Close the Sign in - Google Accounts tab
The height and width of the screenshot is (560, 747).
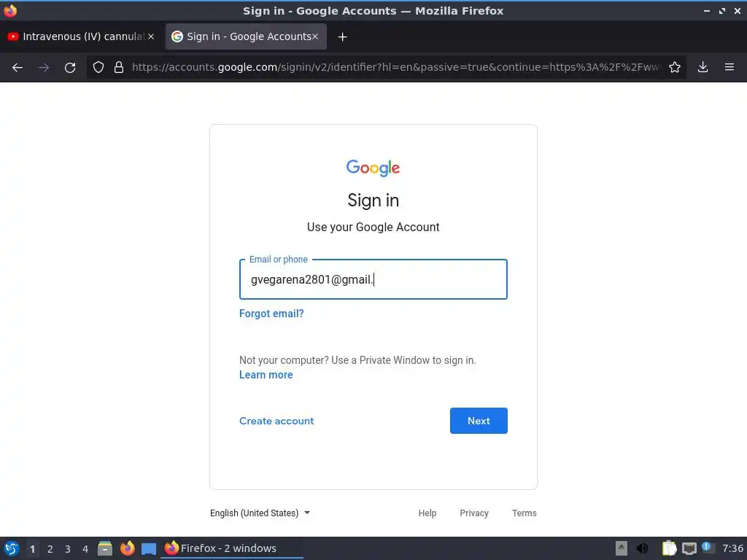click(315, 36)
